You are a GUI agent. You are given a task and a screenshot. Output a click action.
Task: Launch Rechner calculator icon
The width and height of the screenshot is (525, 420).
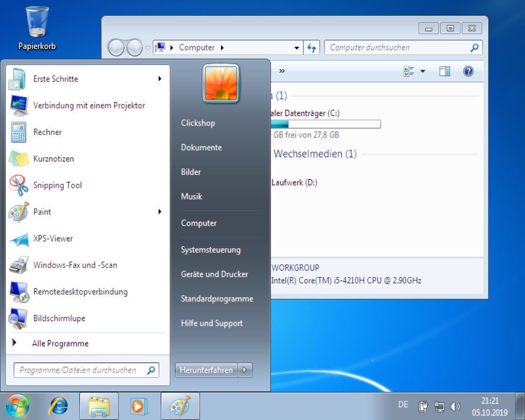point(18,132)
